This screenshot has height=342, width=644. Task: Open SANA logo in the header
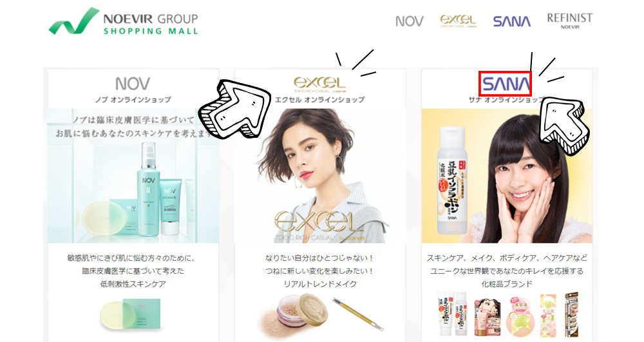pyautogui.click(x=512, y=21)
